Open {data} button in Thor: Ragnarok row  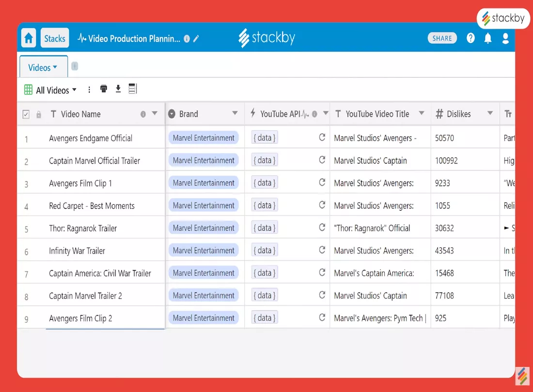coord(265,228)
